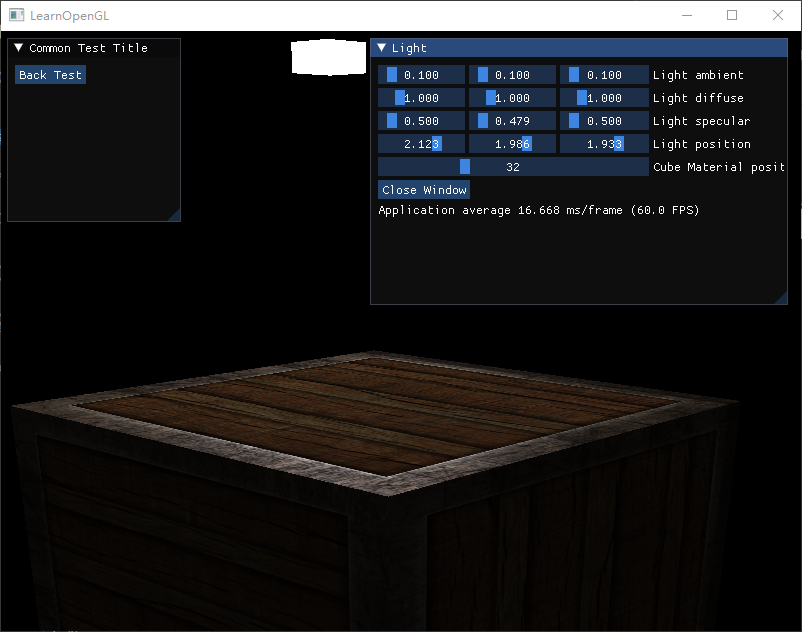Image resolution: width=802 pixels, height=632 pixels.
Task: Click first Light diffuse slider
Action: [x=421, y=98]
